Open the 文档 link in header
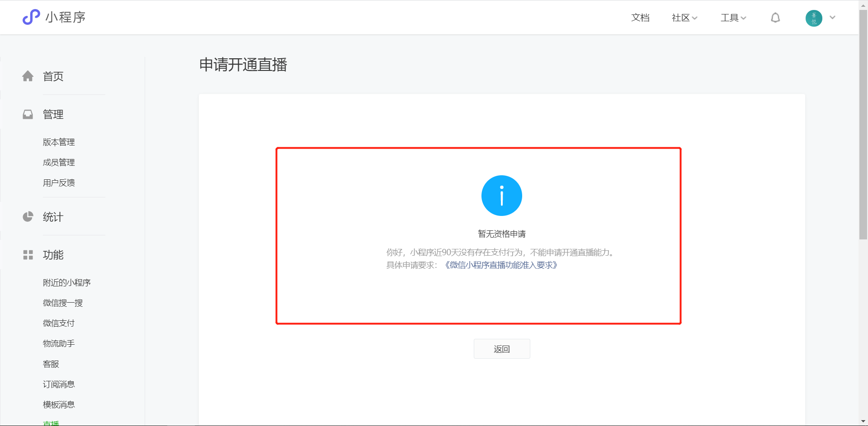 tap(640, 18)
